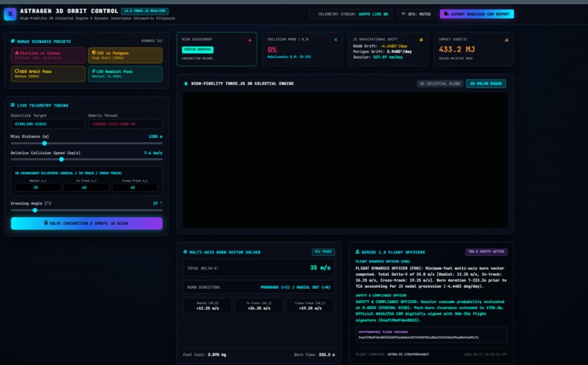The width and height of the screenshot is (588, 365).
Task: Click Export NASA/ESA CDM Report button
Action: point(476,15)
